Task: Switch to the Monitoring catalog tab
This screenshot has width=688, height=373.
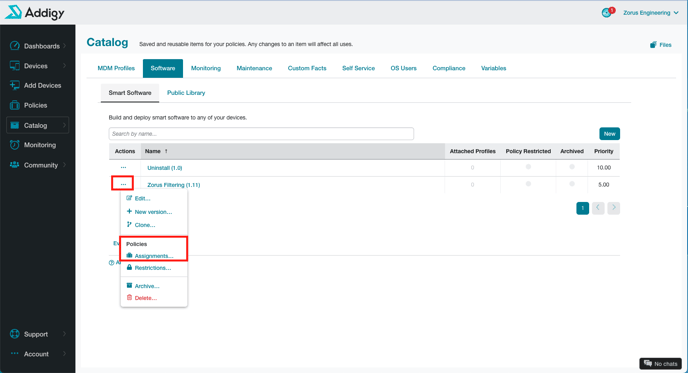Action: pyautogui.click(x=206, y=68)
